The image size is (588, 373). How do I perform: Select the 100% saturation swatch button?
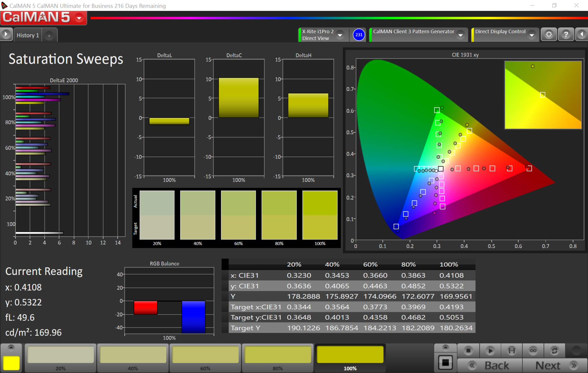350,358
